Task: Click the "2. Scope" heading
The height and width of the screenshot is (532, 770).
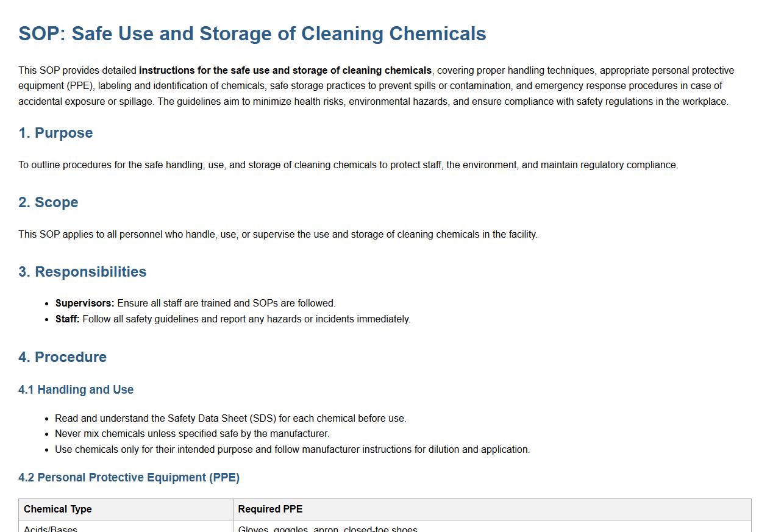Action: click(48, 202)
